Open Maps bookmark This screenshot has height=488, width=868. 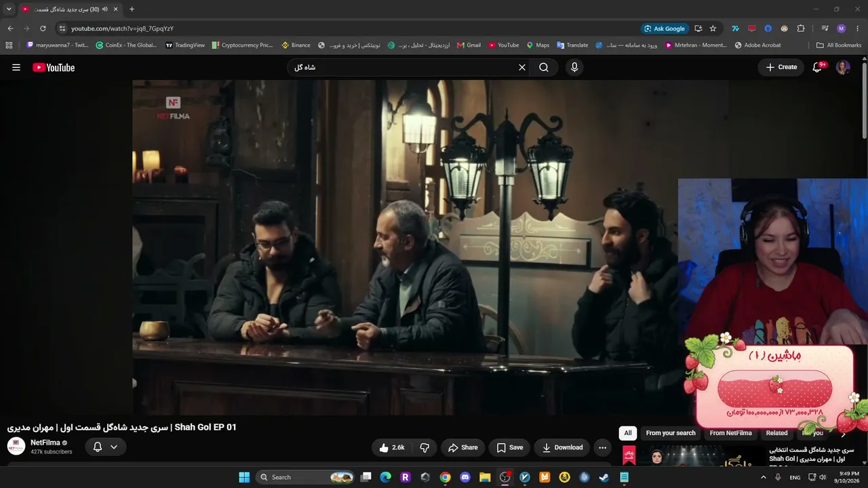click(x=538, y=45)
